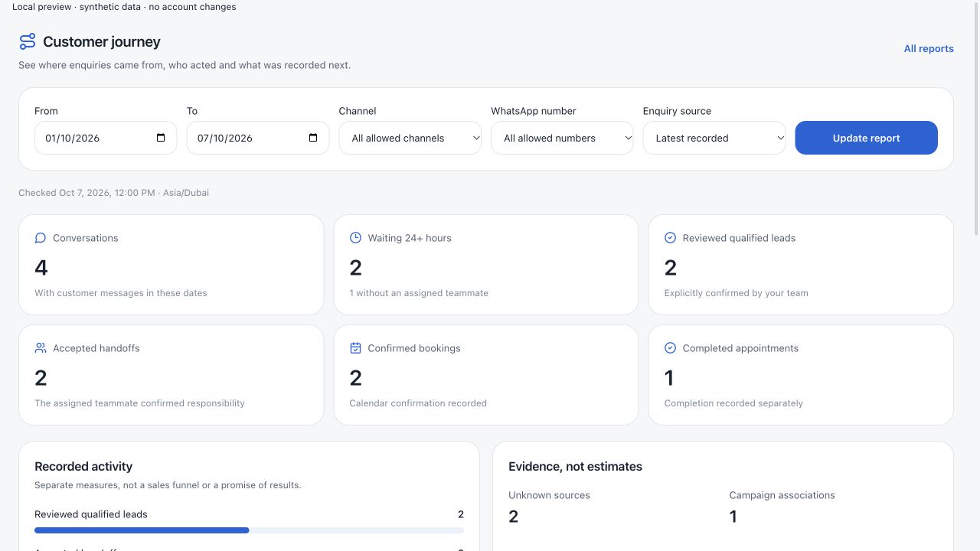Open the From date calendar picker icon

pos(161,138)
